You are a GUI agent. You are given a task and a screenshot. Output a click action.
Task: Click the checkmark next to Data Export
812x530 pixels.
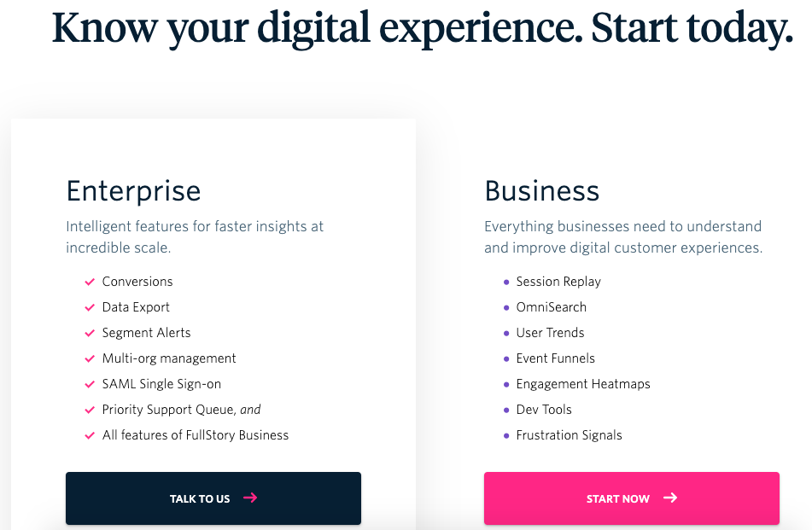90,307
